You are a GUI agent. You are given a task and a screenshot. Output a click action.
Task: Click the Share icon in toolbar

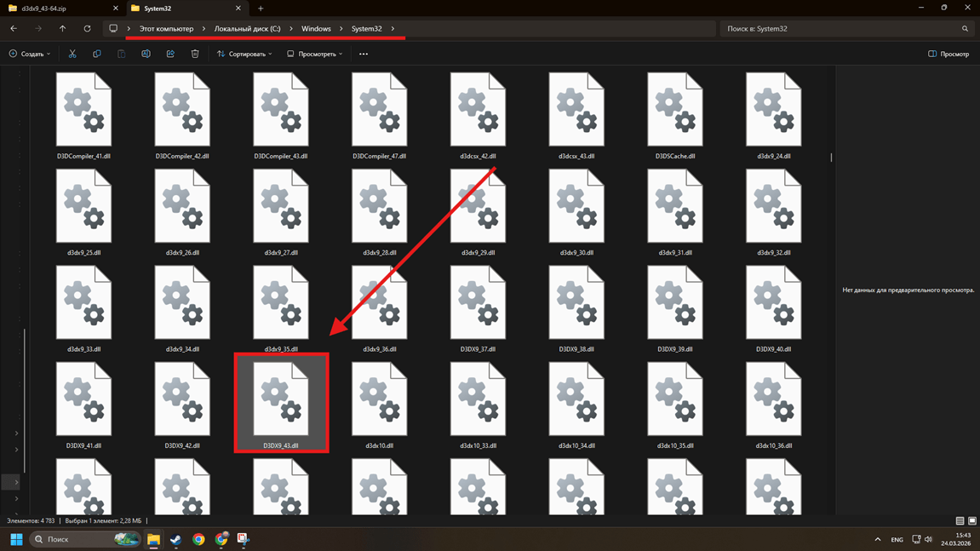tap(170, 54)
